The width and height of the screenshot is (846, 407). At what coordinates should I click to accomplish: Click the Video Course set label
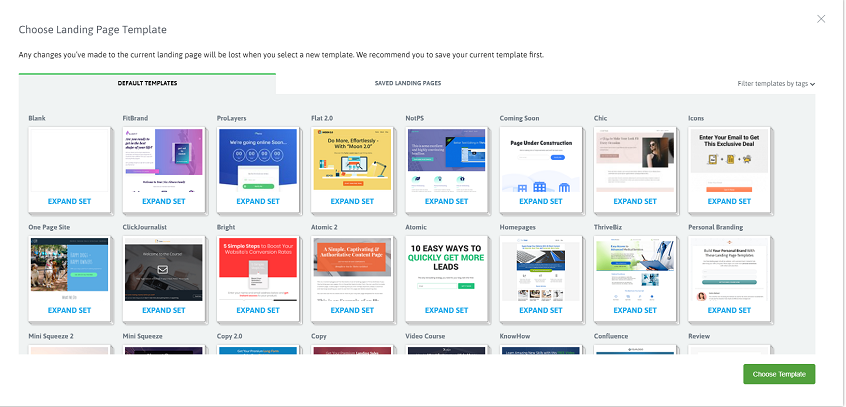[x=425, y=336]
